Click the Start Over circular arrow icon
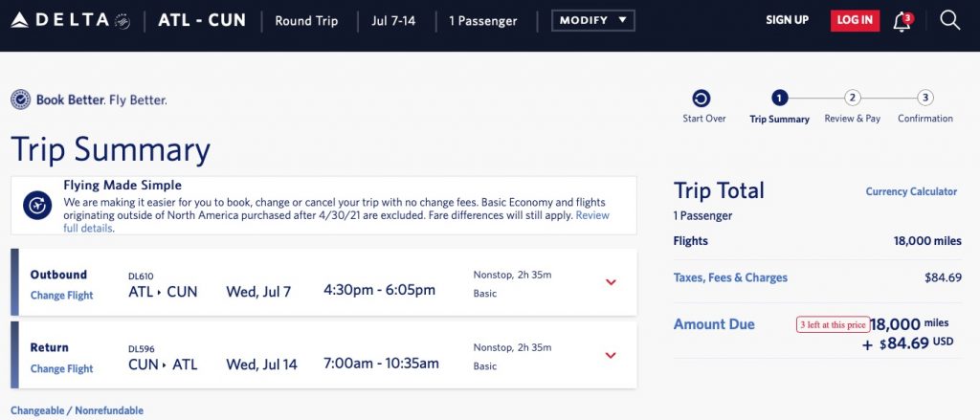This screenshot has height=420, width=980. pyautogui.click(x=702, y=99)
